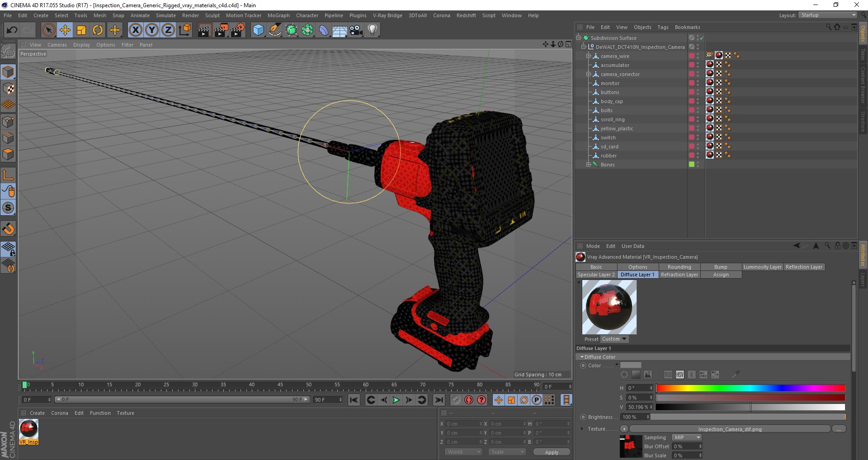Expand the camera_wire object tree
The width and height of the screenshot is (868, 460).
pyautogui.click(x=589, y=56)
